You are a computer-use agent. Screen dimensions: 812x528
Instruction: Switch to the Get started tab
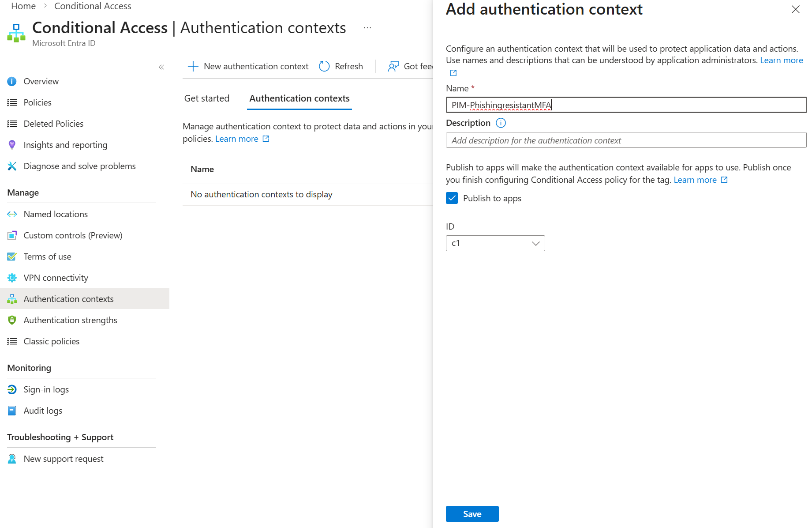206,98
